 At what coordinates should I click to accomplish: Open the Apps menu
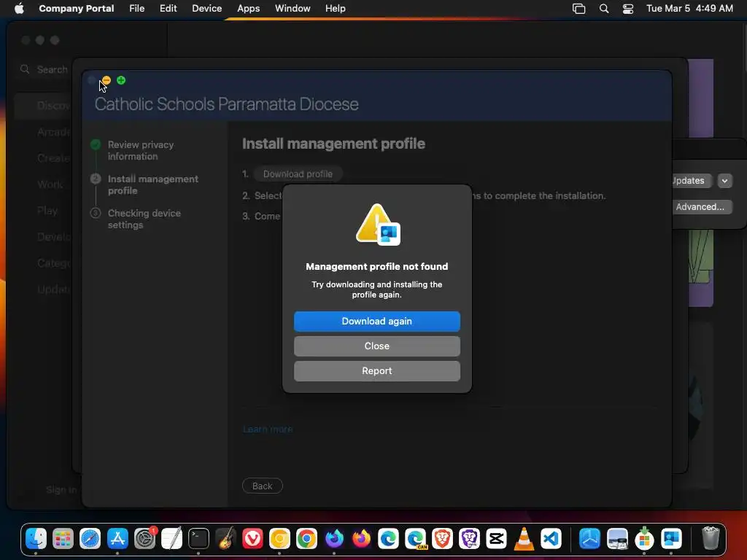248,8
